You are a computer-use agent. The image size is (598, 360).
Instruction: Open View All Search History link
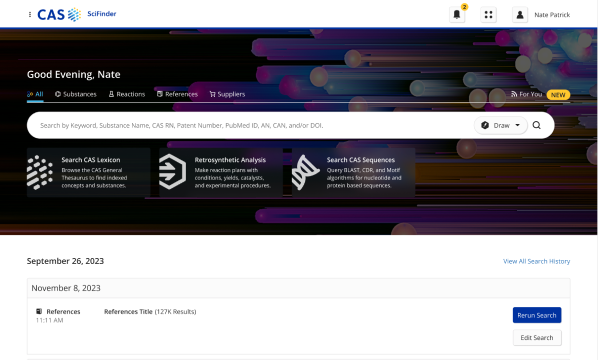point(537,261)
